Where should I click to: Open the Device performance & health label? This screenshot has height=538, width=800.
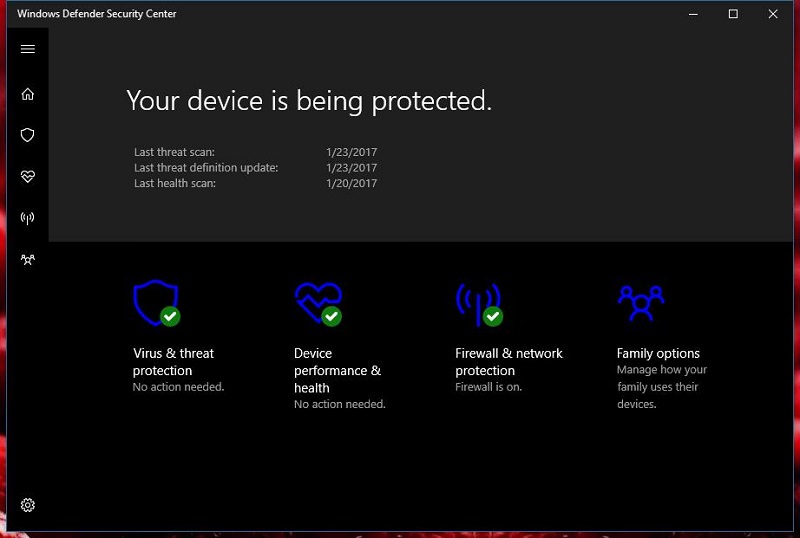tap(337, 370)
